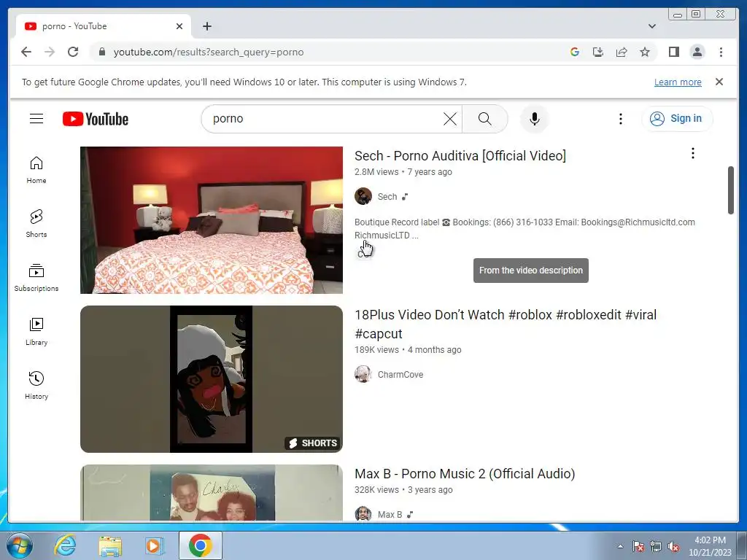Viewport: 747px width, 560px height.
Task: Share this page icon in address bar
Action: tap(622, 52)
